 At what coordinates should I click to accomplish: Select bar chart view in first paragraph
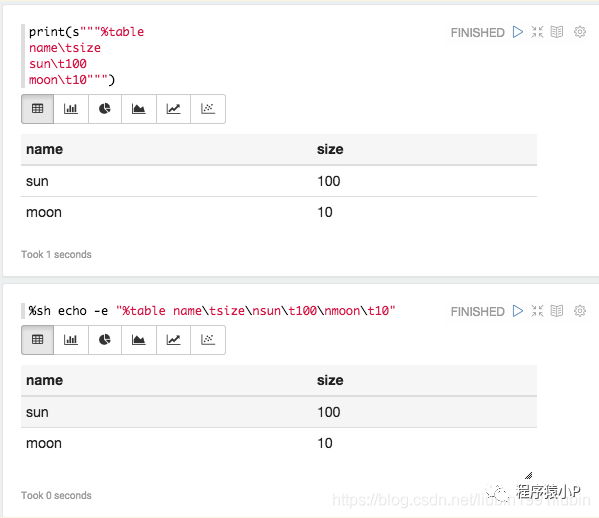(71, 109)
